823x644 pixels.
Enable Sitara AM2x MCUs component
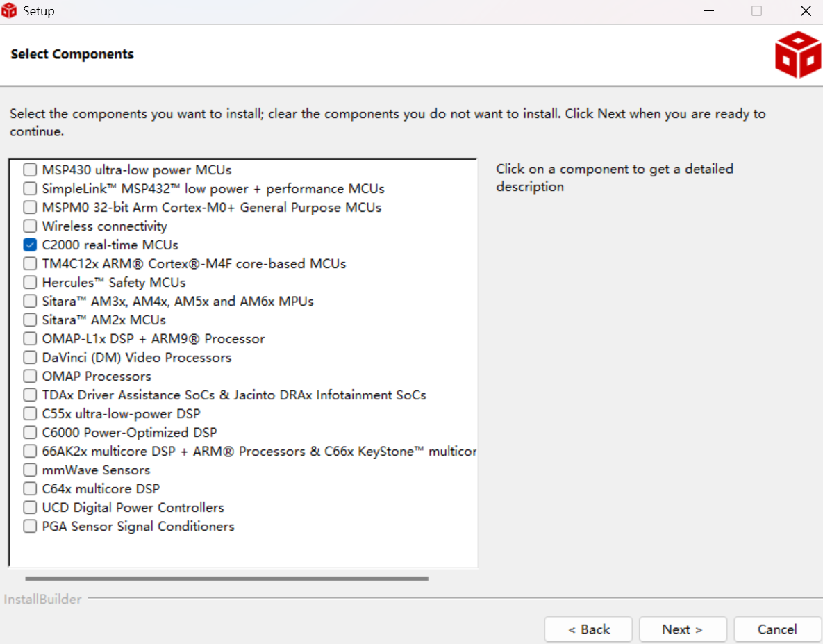pos(30,320)
